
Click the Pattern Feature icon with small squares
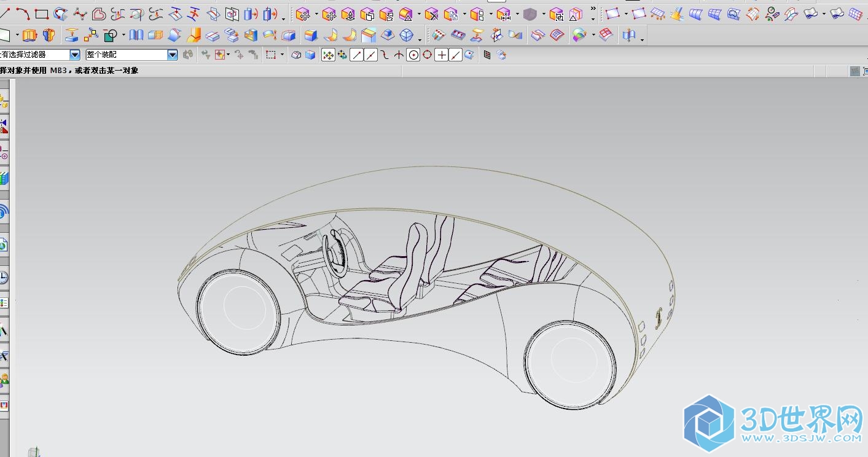pyautogui.click(x=90, y=35)
